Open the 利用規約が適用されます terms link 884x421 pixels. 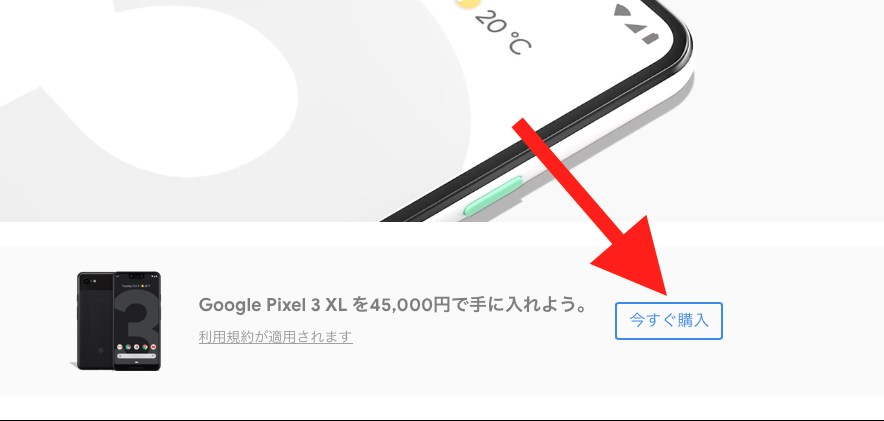click(x=276, y=337)
